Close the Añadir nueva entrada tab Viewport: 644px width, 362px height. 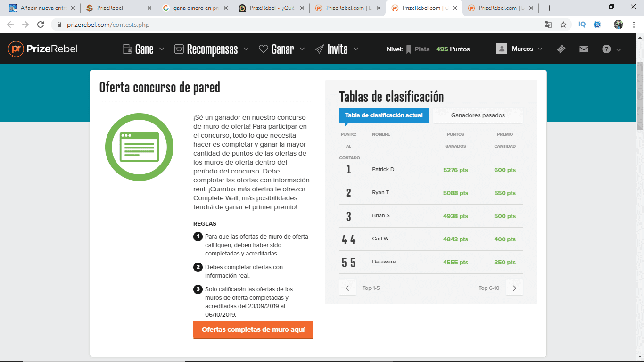73,8
